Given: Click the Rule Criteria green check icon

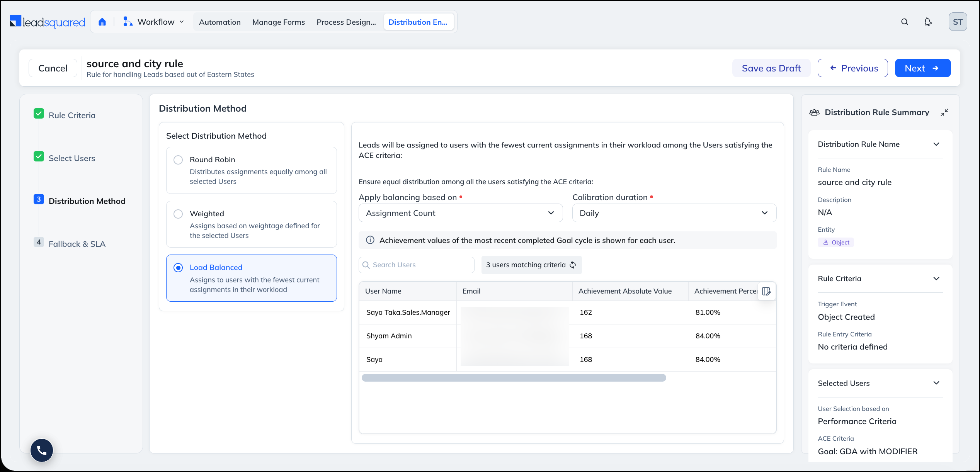Looking at the screenshot, I should tap(39, 114).
